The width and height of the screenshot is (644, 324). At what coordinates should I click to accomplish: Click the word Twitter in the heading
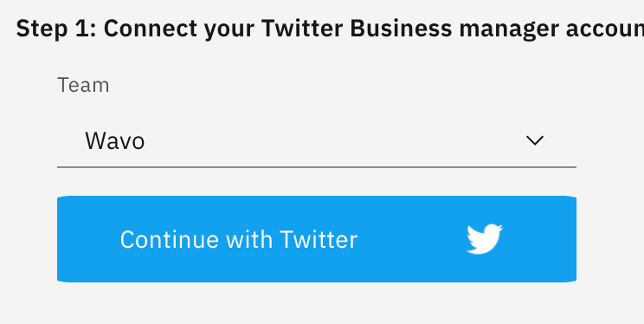pos(302,29)
